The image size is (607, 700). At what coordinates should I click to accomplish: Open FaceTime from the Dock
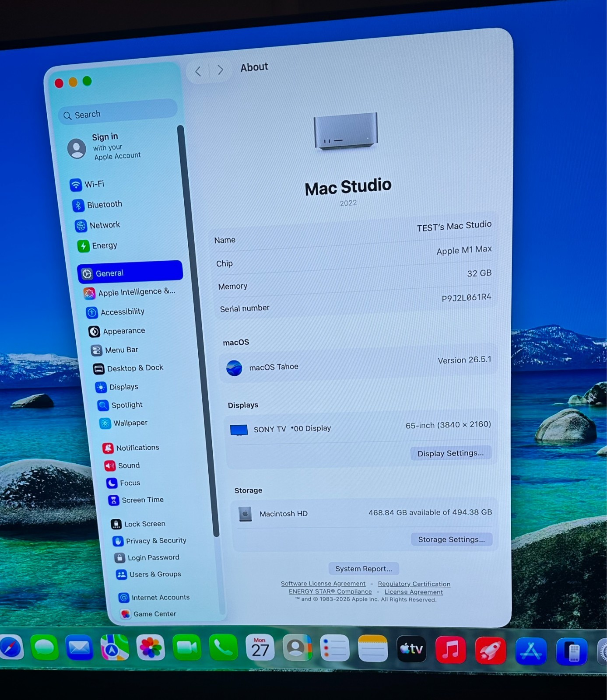click(x=187, y=648)
